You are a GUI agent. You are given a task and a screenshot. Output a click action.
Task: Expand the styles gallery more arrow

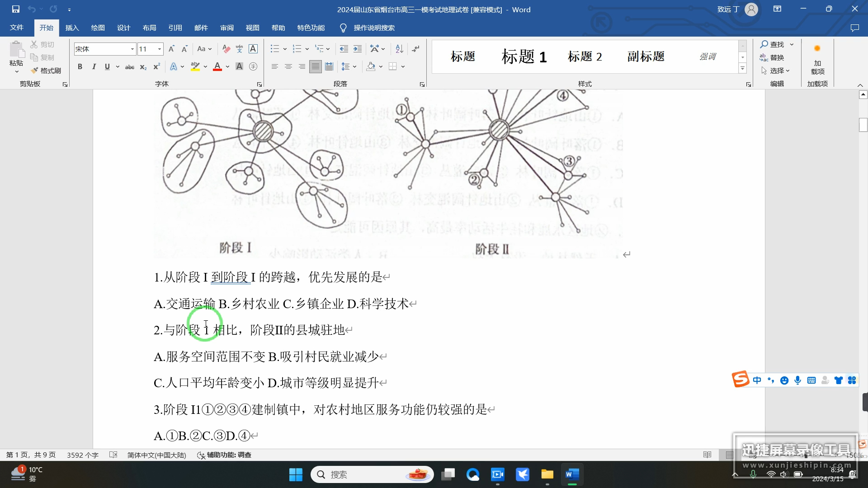[742, 68]
